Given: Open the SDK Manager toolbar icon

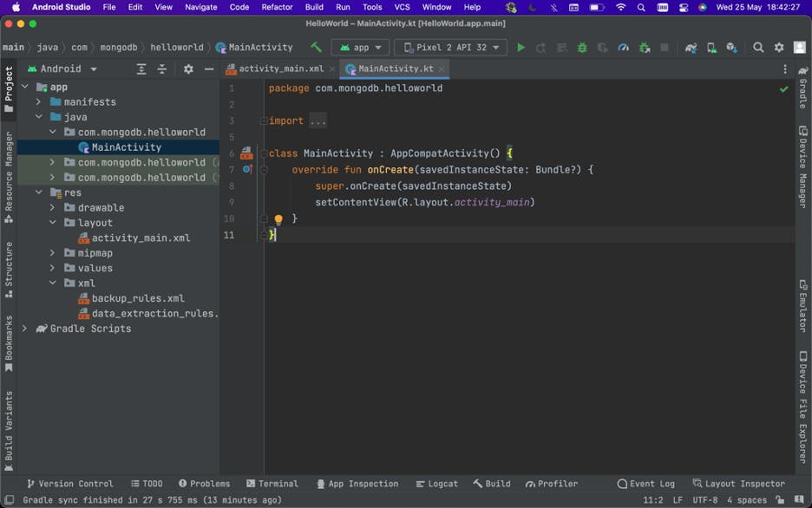Looking at the screenshot, I should [731, 48].
